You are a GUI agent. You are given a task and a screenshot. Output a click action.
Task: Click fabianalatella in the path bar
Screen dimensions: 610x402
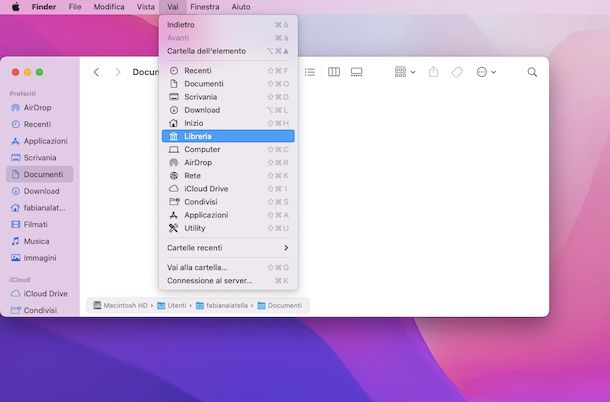(x=222, y=305)
